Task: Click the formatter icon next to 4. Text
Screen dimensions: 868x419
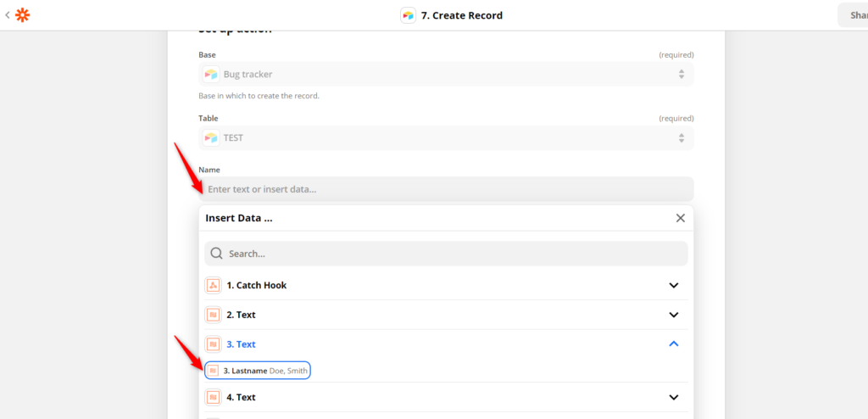Action: (213, 398)
